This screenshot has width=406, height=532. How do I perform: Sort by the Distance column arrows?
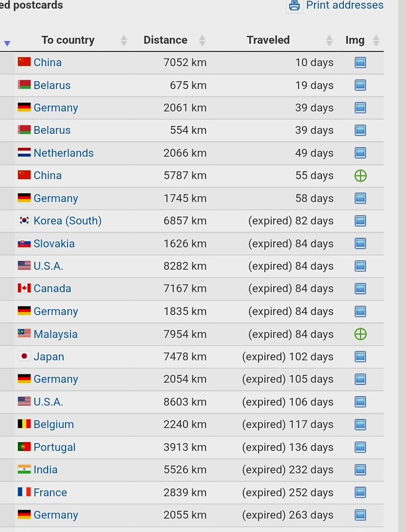point(202,40)
